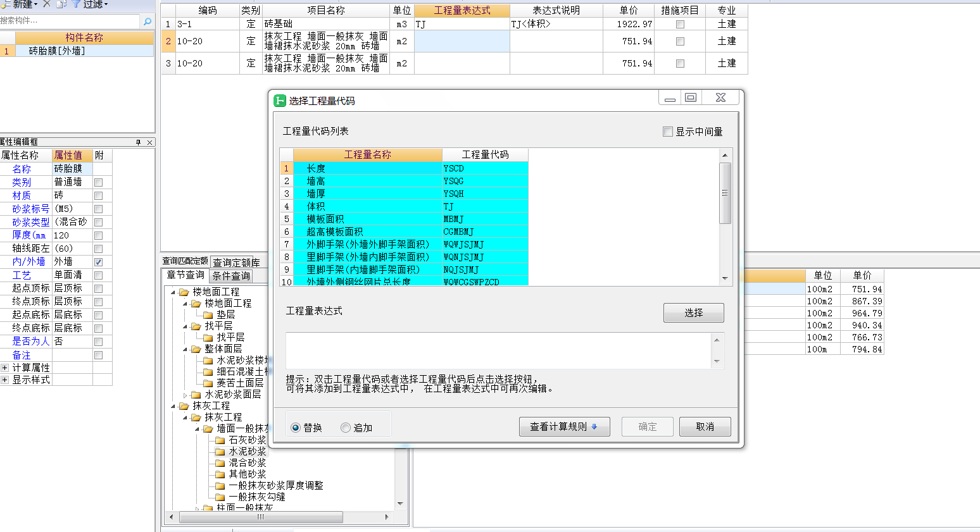Click the folder icon of 混合砂浆
This screenshot has height=532, width=980.
(220, 462)
